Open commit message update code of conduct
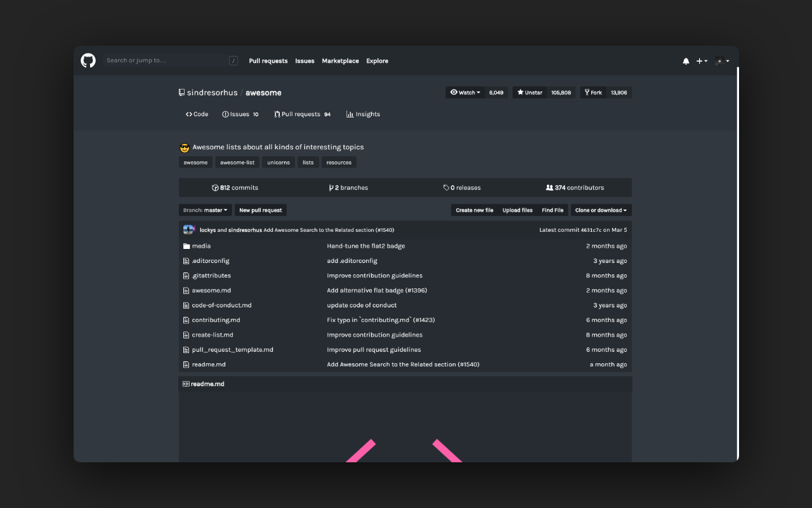This screenshot has width=812, height=508. [362, 305]
